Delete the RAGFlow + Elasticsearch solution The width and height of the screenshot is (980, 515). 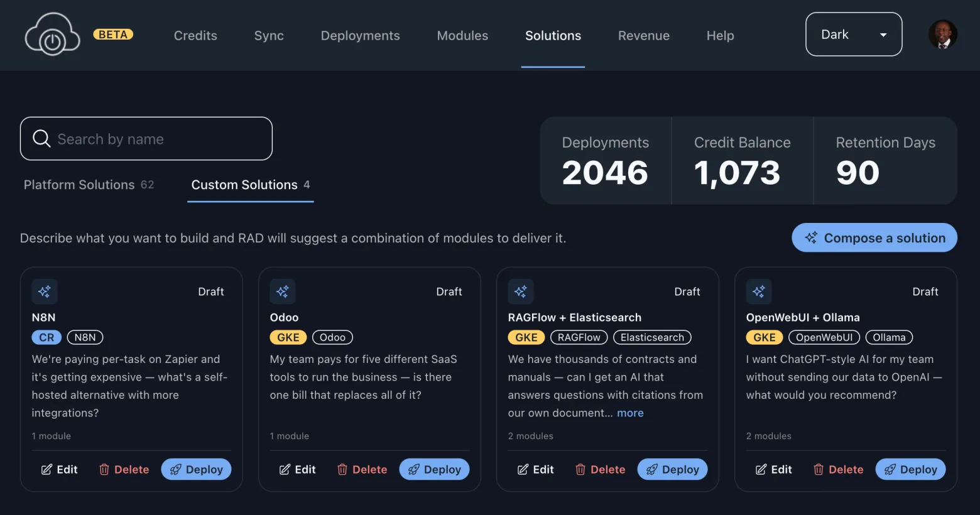coord(600,469)
